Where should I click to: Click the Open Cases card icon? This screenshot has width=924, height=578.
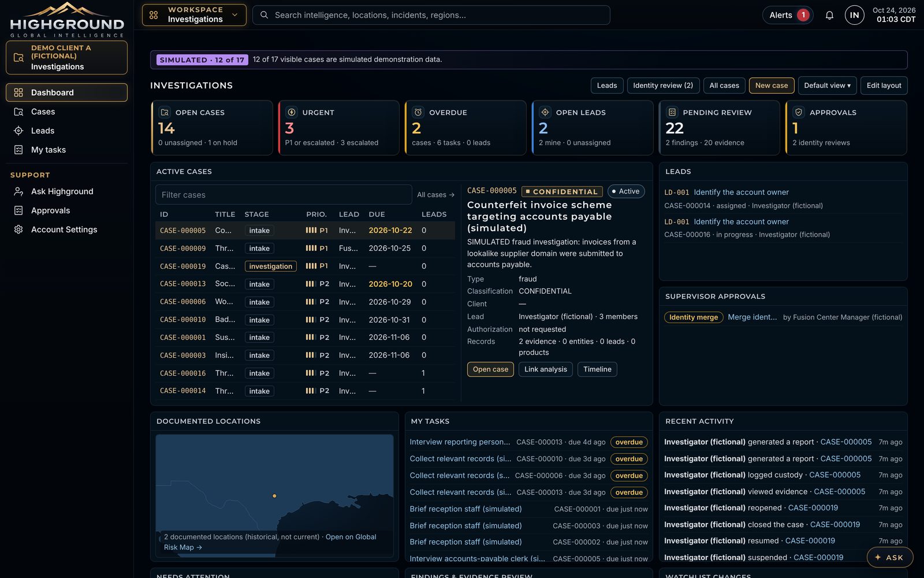click(165, 112)
